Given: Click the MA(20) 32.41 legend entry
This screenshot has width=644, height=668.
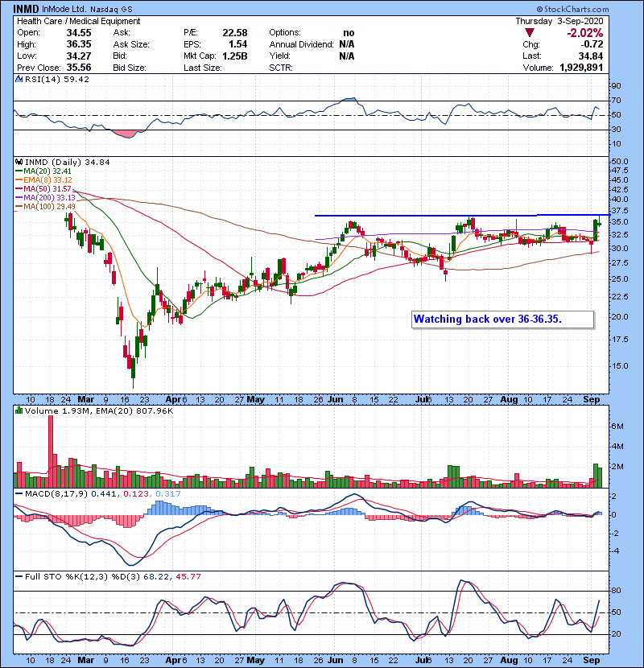Looking at the screenshot, I should (43, 171).
